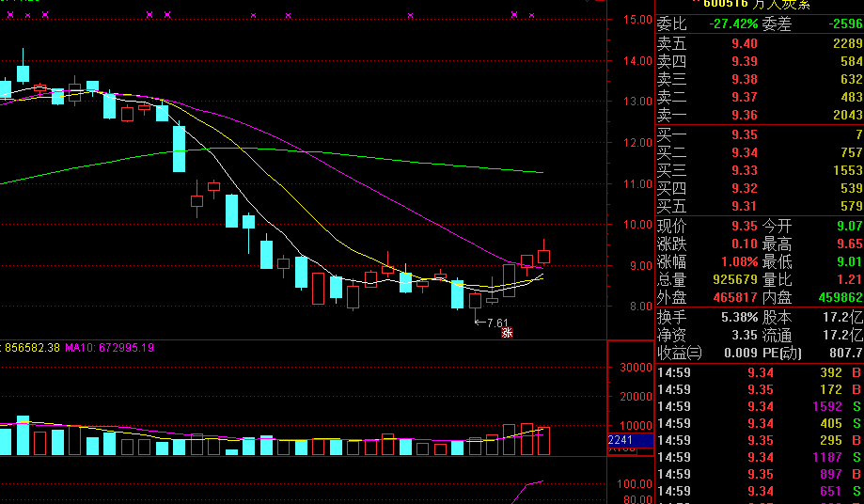Select the 14:59 trade of 1592 S
864x504 pixels.
(x=760, y=406)
